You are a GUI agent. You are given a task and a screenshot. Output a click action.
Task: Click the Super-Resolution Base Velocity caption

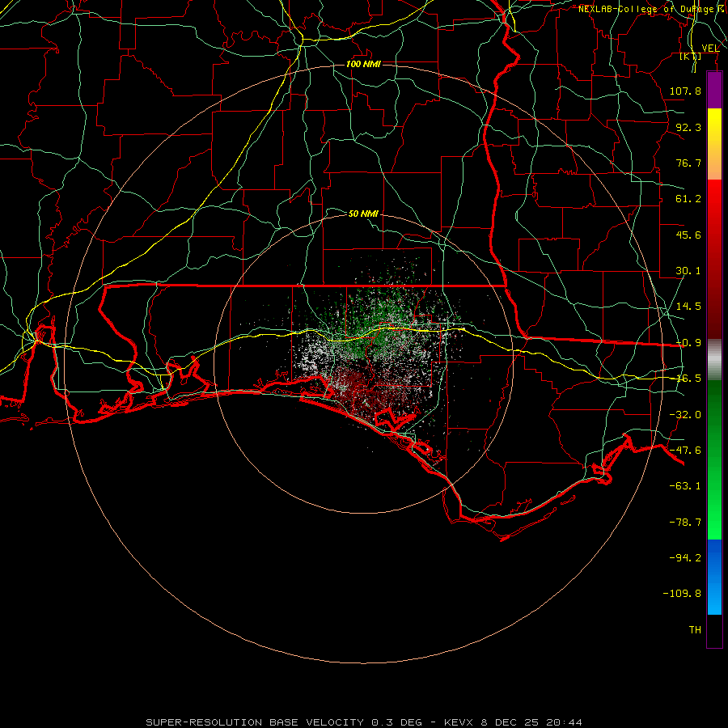[x=364, y=722]
